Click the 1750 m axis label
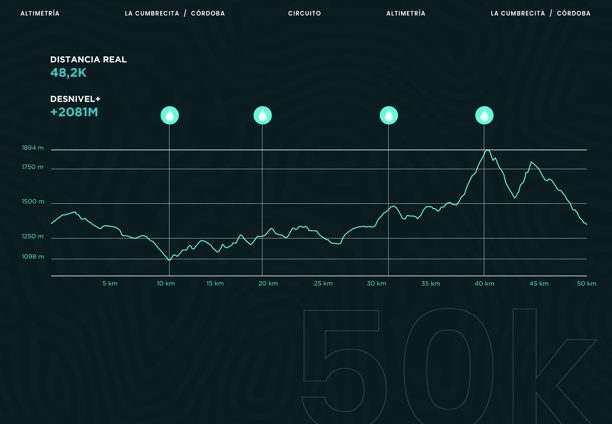The image size is (612, 424). pyautogui.click(x=33, y=167)
